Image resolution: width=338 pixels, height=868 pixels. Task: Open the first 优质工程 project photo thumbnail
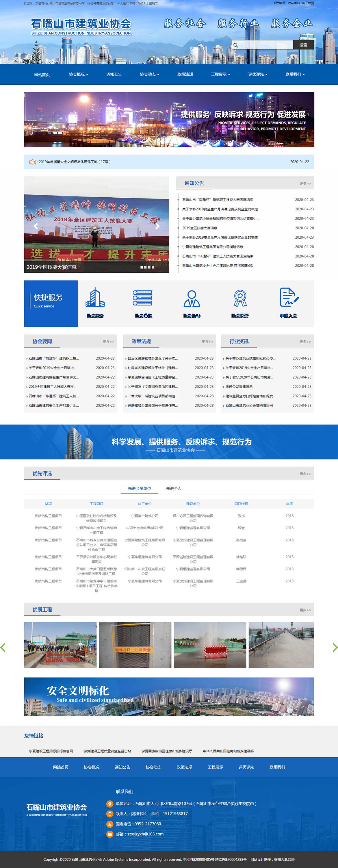coord(60,644)
